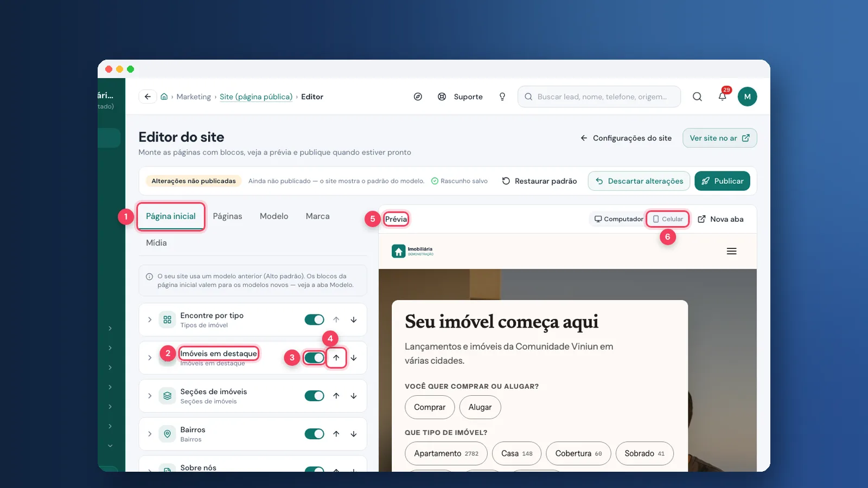Click the magnifier search icon button

click(697, 97)
